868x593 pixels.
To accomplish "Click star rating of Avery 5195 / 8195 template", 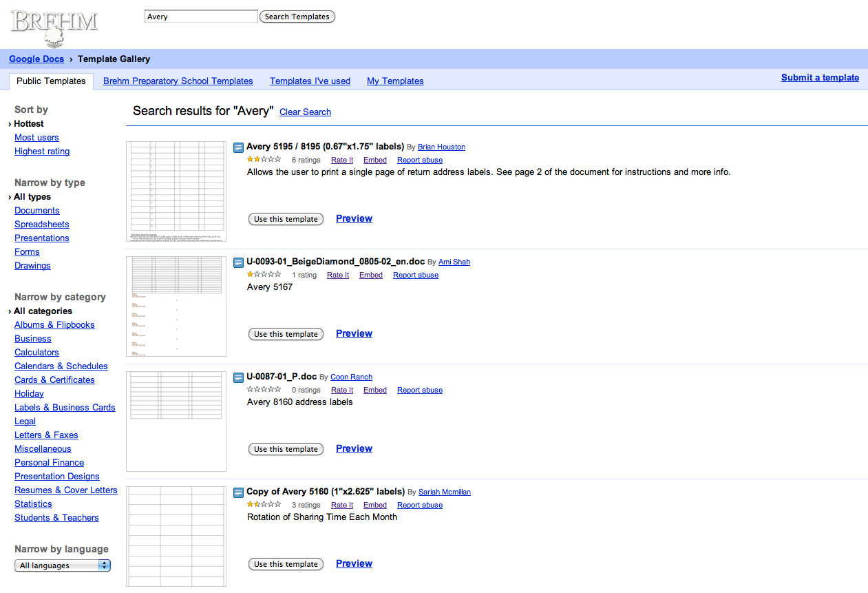I will [x=264, y=160].
